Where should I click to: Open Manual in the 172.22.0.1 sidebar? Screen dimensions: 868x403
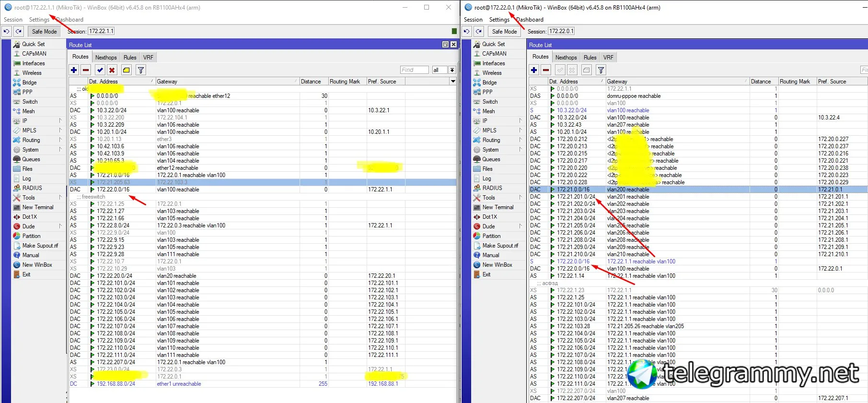tap(491, 255)
